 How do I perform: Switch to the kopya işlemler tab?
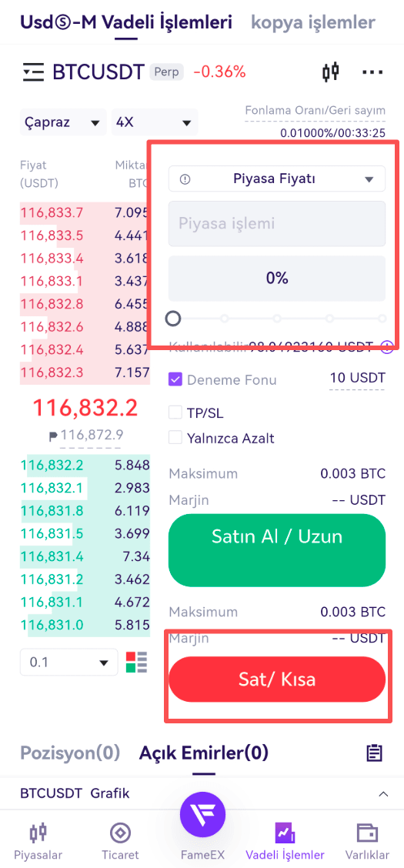[x=313, y=22]
